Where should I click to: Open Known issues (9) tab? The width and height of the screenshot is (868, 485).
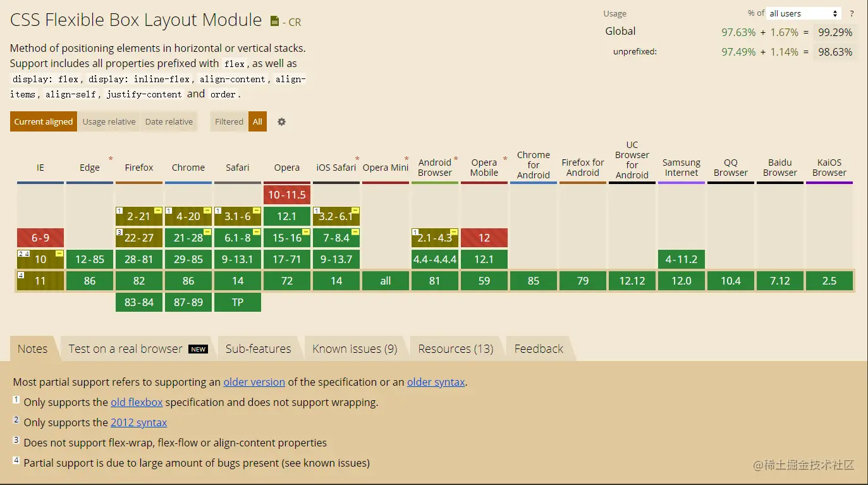pos(355,349)
